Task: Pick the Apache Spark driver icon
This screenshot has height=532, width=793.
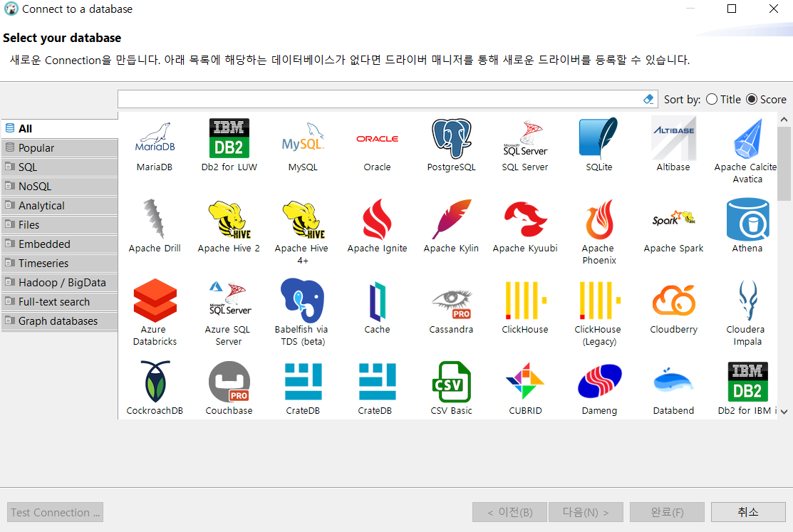Action: pyautogui.click(x=673, y=219)
